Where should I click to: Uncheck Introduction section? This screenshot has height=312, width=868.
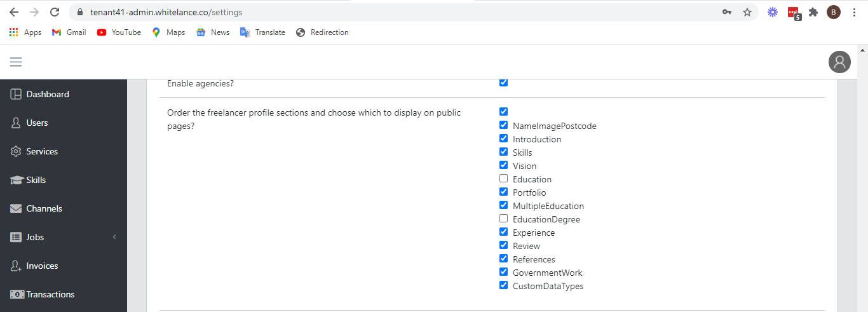(503, 139)
